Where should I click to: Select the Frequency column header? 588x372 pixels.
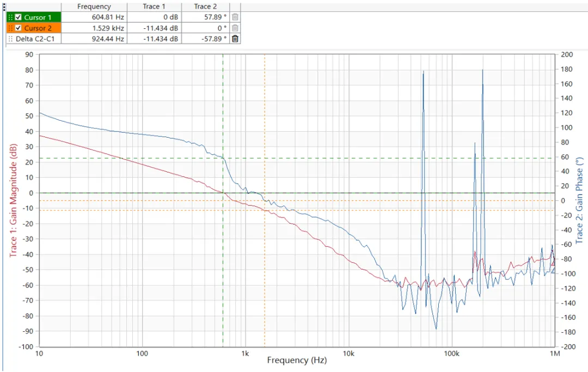point(94,7)
